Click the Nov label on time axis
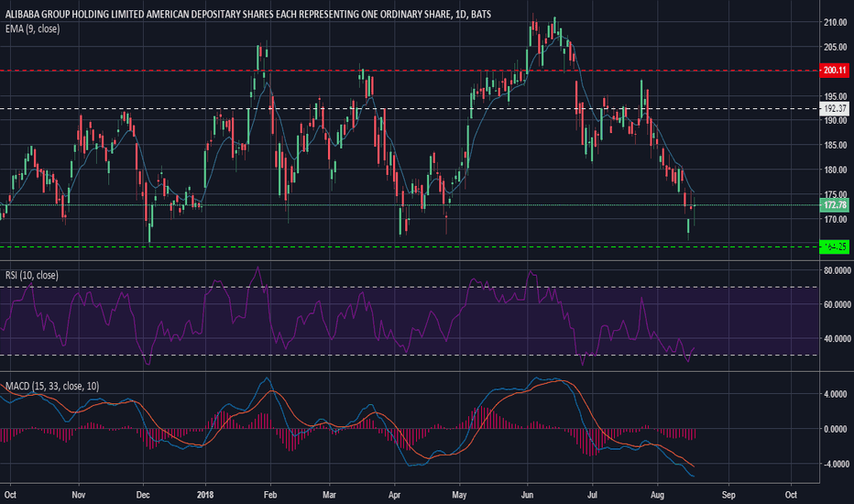Screen dimensions: 854x504 [79, 495]
